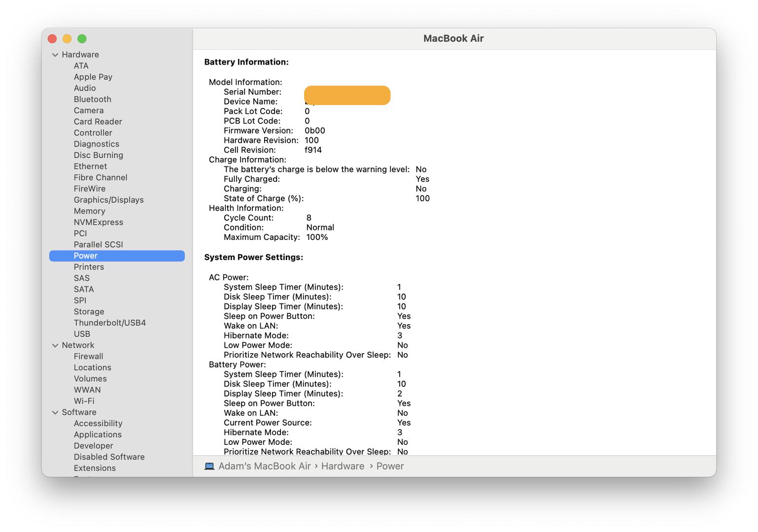The height and width of the screenshot is (532, 758).
Task: Open the Diagnostics entry
Action: pyautogui.click(x=97, y=144)
